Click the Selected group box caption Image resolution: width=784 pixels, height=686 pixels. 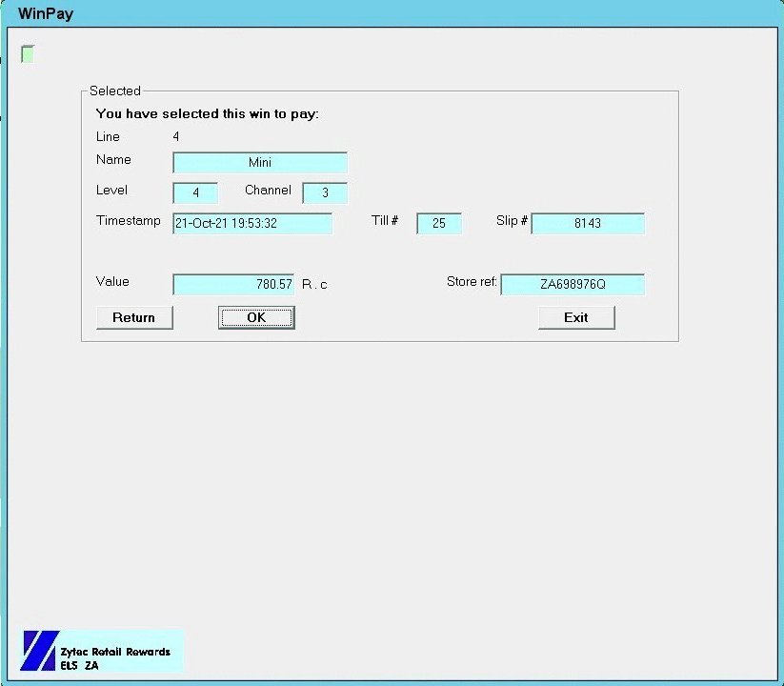click(x=114, y=91)
